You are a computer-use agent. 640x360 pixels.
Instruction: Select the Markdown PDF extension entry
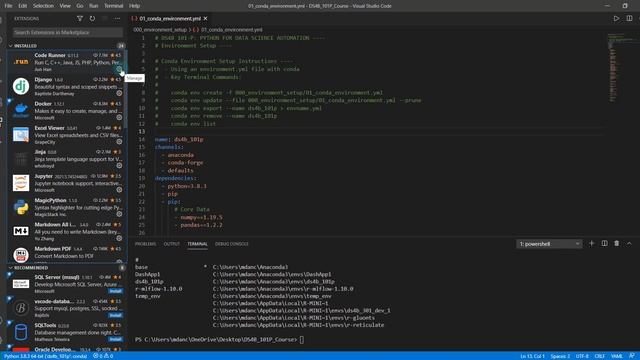[x=67, y=254]
